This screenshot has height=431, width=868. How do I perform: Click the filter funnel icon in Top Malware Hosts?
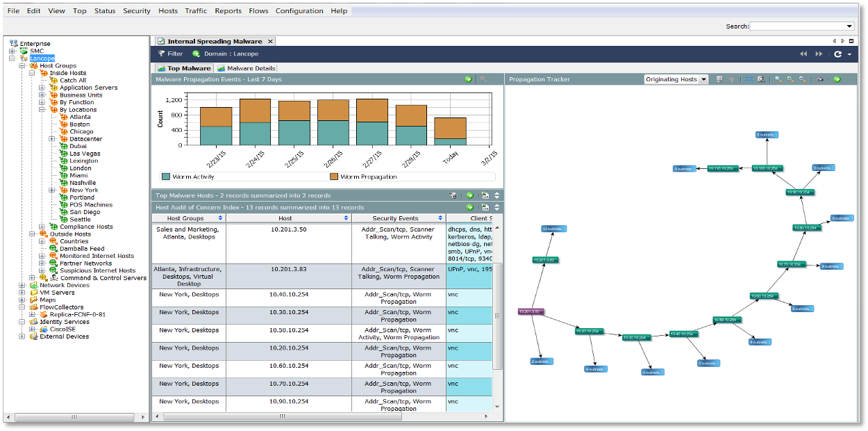point(453,195)
